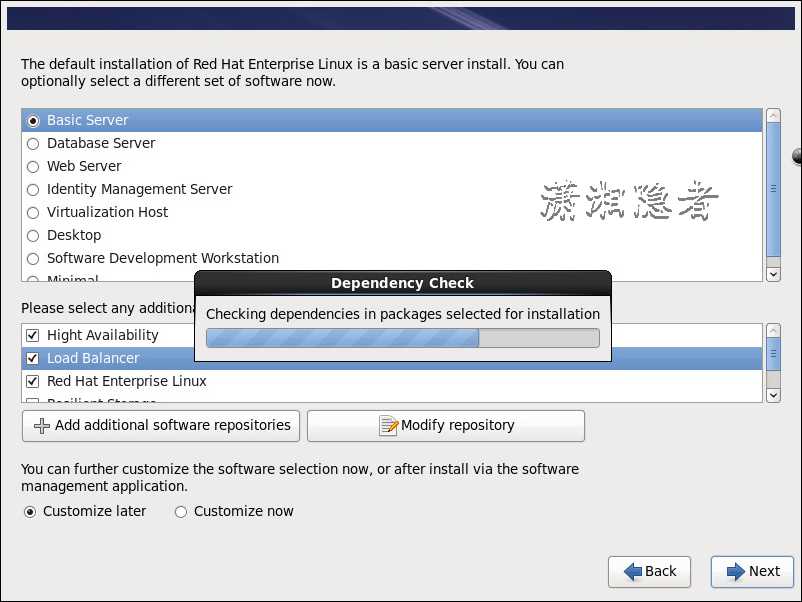Click the Dependency Check dialog title
Image resolution: width=802 pixels, height=602 pixels.
(403, 283)
